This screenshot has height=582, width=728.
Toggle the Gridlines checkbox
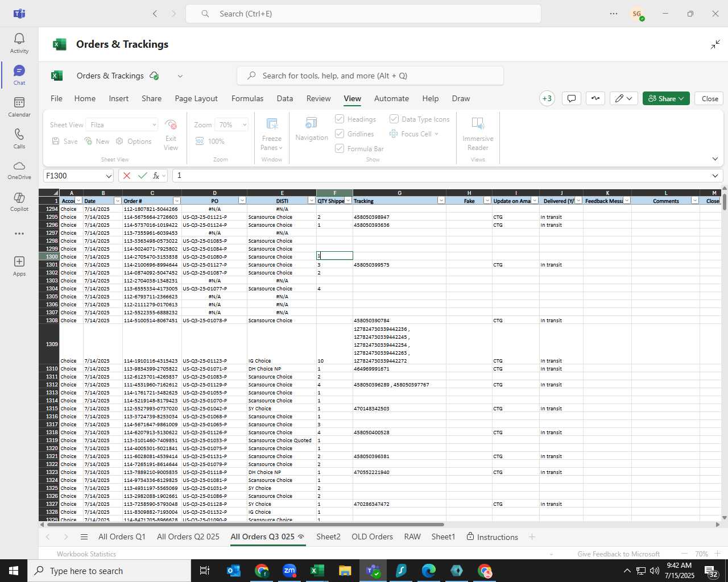pyautogui.click(x=340, y=134)
